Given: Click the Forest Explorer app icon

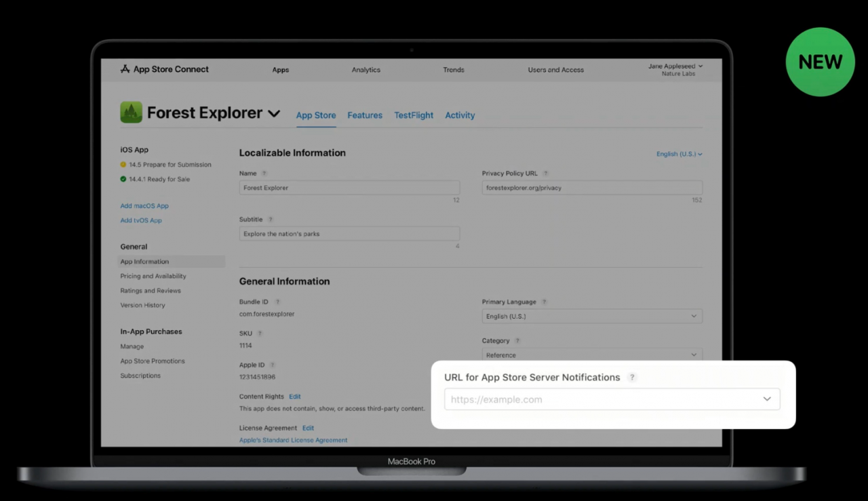Looking at the screenshot, I should tap(131, 113).
